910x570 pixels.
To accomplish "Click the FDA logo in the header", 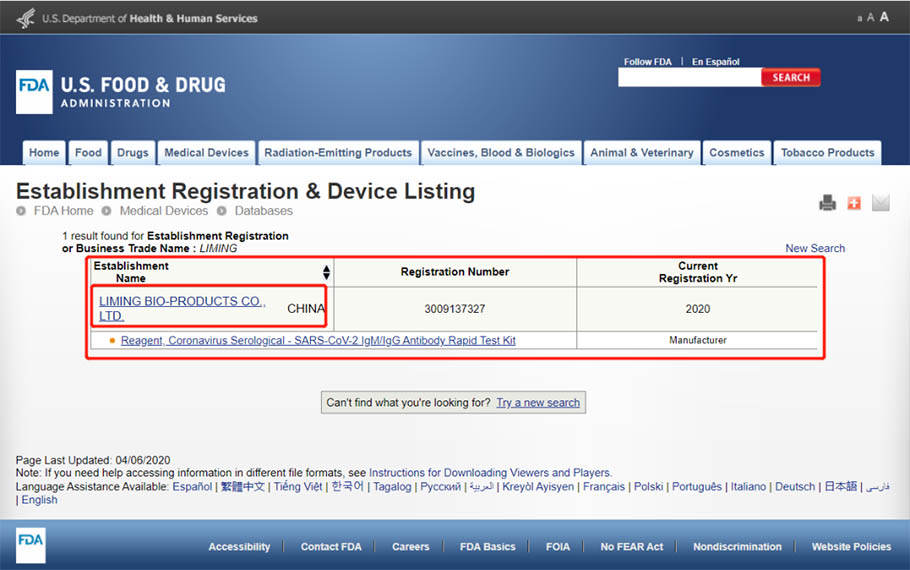I will click(x=34, y=92).
